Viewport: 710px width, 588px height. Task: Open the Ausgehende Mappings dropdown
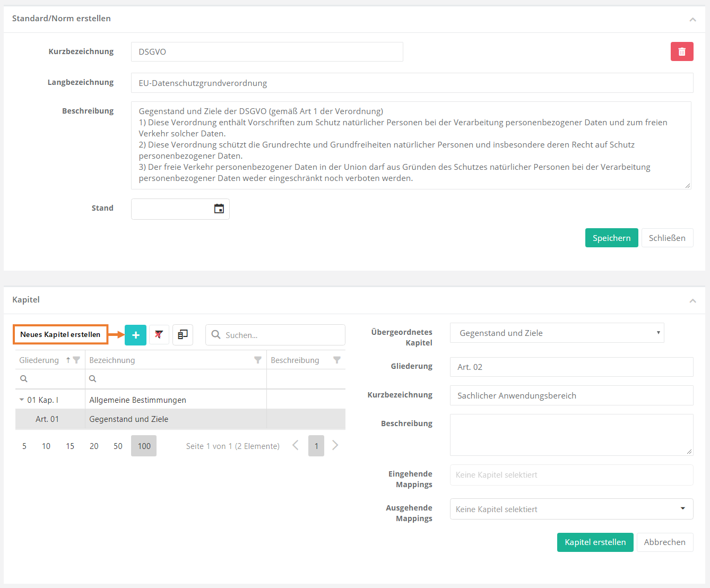coord(682,508)
